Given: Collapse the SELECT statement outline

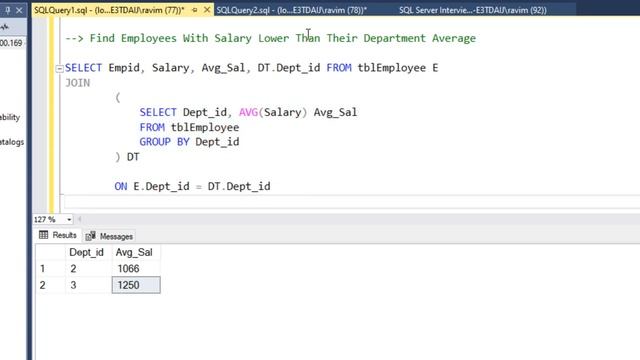Looking at the screenshot, I should click(60, 69).
